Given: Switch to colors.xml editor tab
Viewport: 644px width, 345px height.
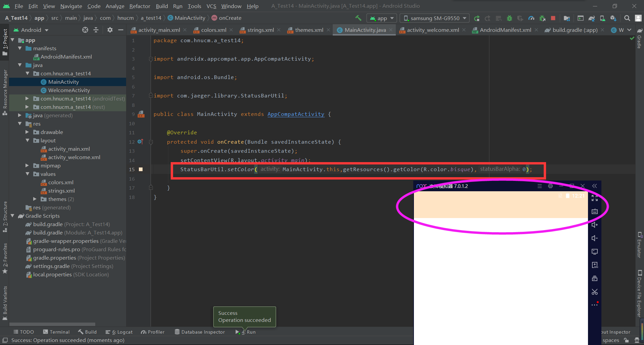Looking at the screenshot, I should [x=214, y=30].
